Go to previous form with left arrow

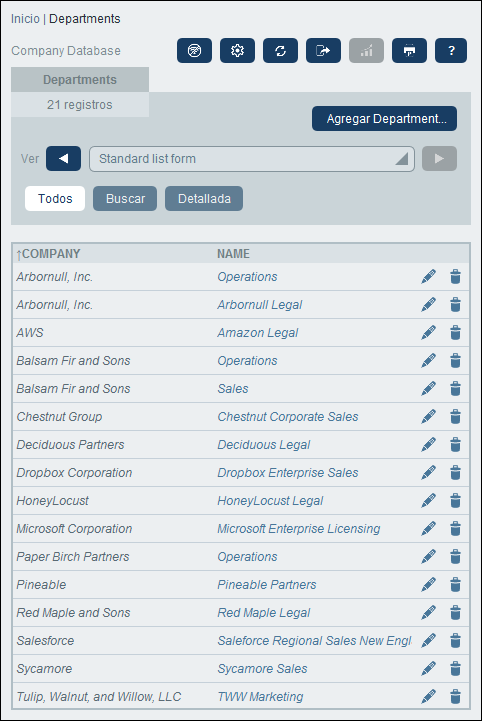[x=63, y=159]
